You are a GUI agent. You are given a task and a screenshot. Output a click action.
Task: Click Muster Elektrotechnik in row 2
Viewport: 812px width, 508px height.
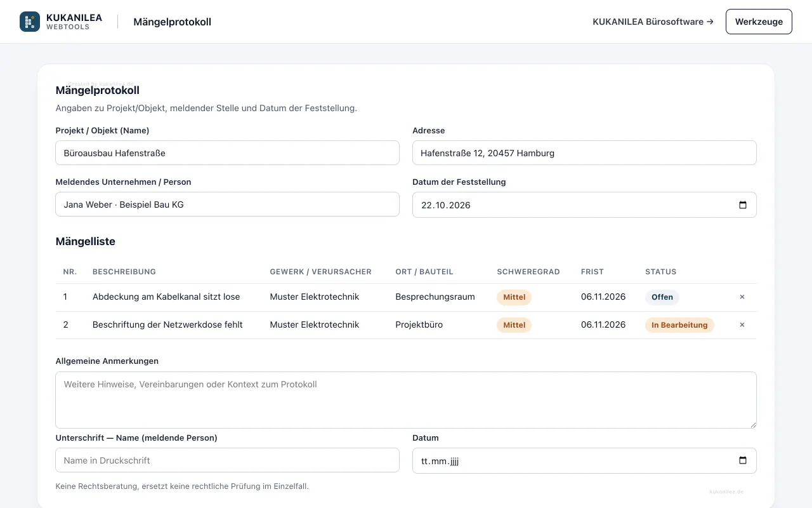[315, 324]
